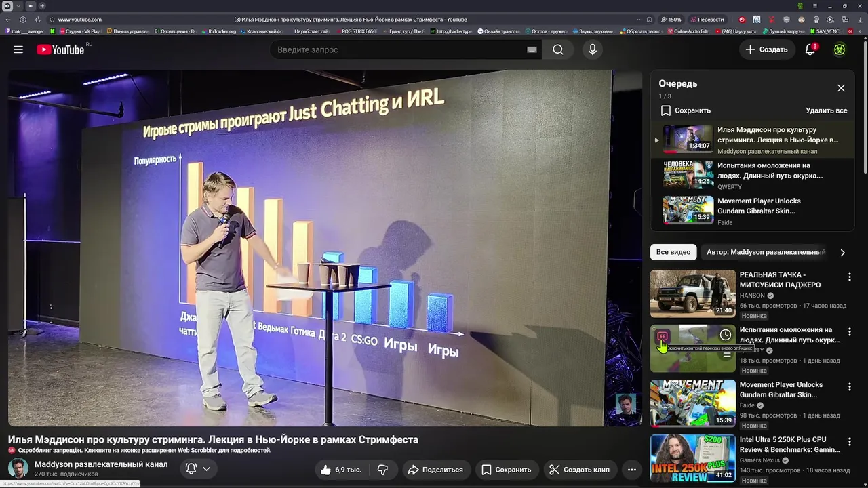Open the Maddyson channel avatar
This screenshot has height=488, width=868.
click(x=18, y=468)
